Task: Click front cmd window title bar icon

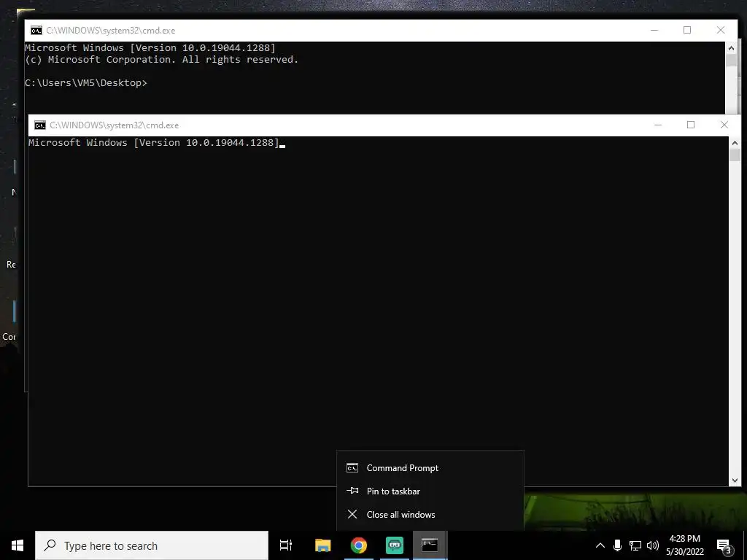Action: pos(40,125)
